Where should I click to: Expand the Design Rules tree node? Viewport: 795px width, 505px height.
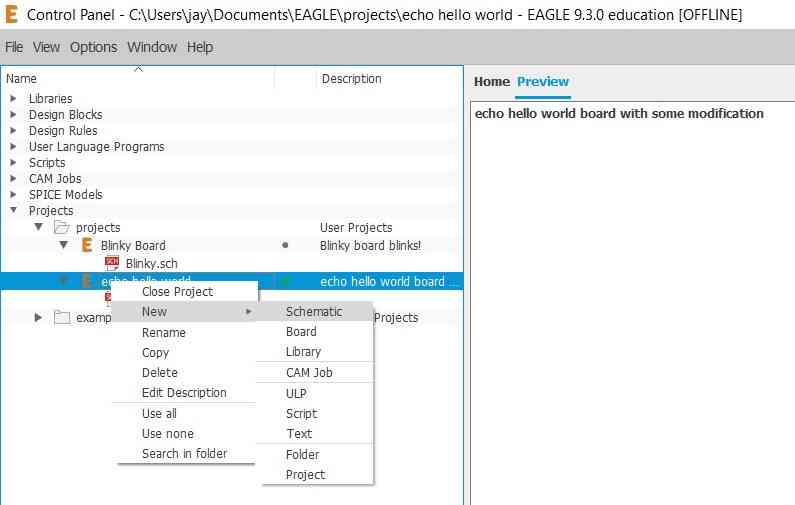pos(14,130)
